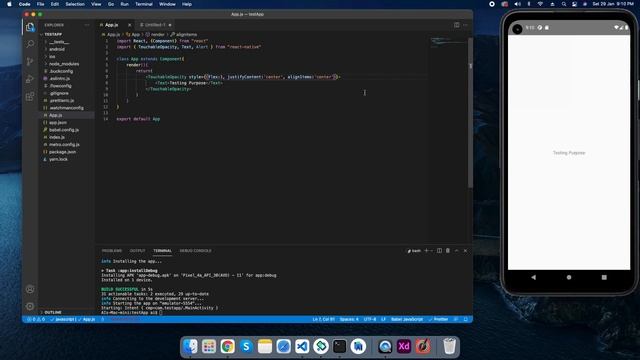
Task: Click the bash terminal label
Action: tap(414, 251)
